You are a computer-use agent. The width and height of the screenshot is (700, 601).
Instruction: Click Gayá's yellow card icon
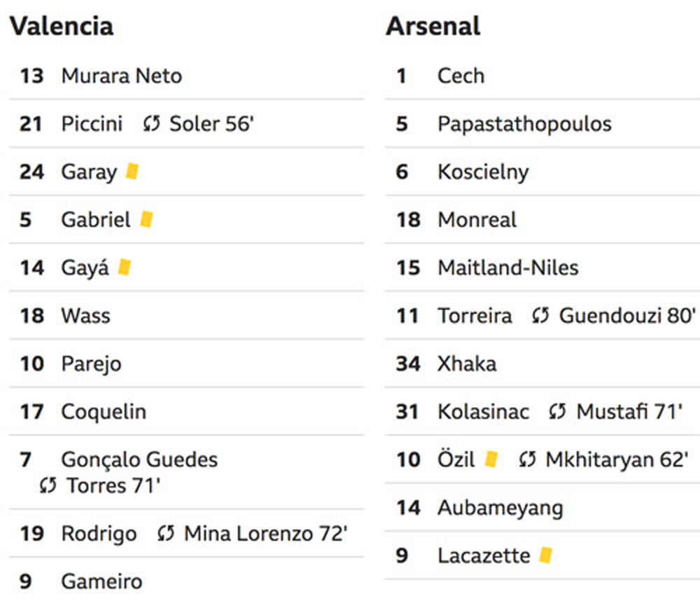click(124, 267)
